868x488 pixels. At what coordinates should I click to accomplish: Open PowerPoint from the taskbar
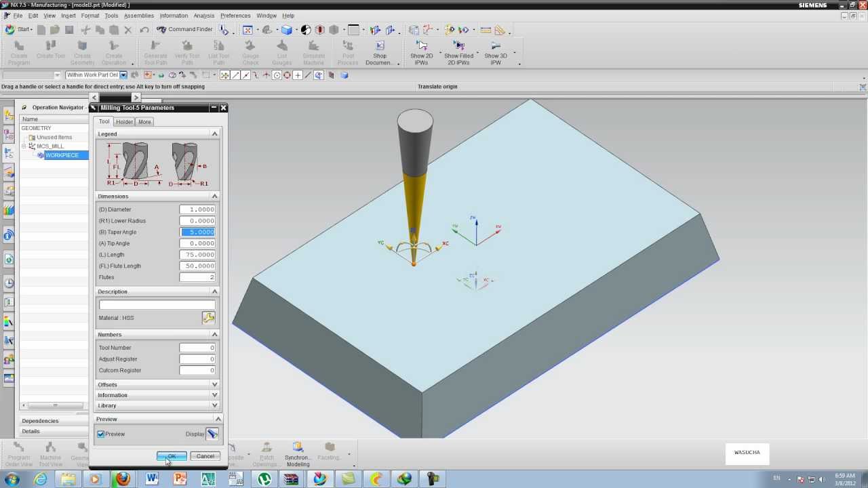coord(180,479)
